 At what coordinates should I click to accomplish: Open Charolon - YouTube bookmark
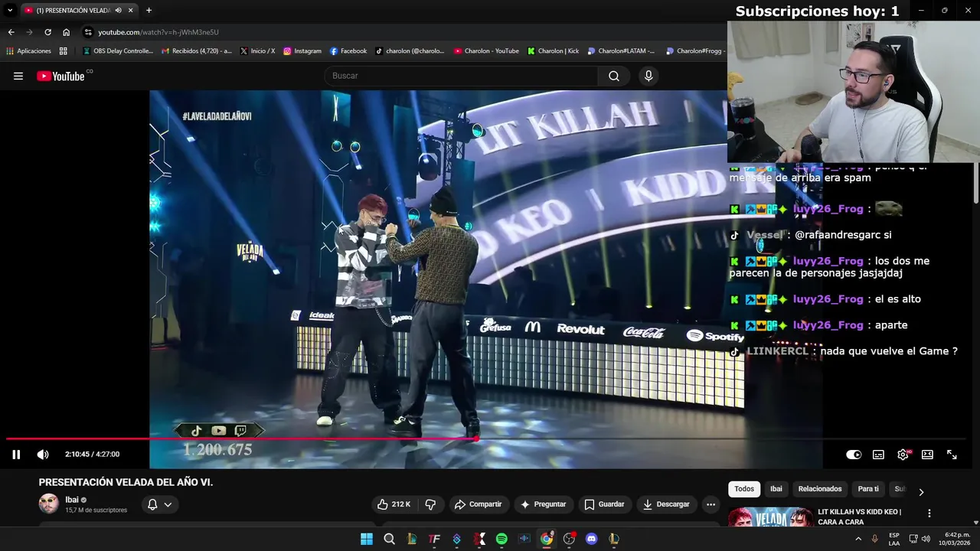tap(486, 51)
